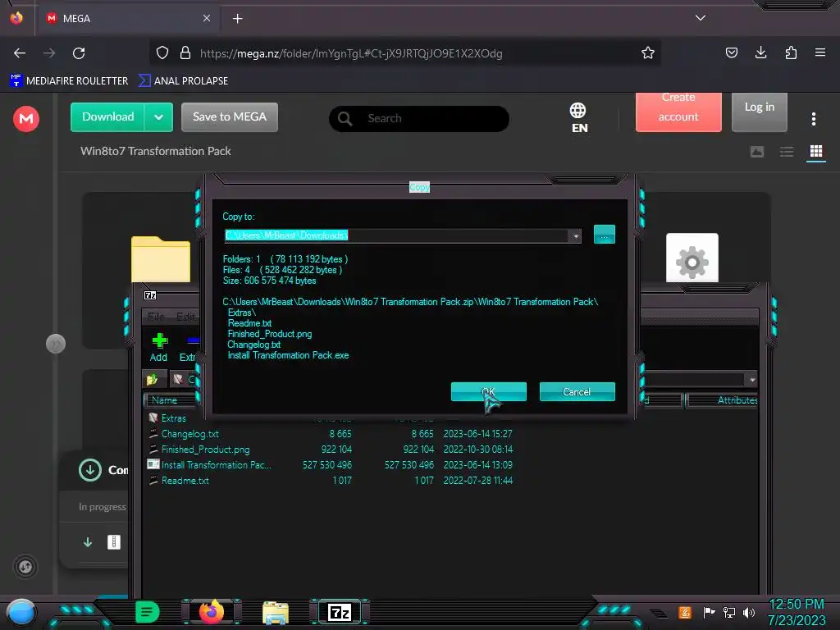Viewport: 840px width, 630px height.
Task: Click Add in 7-Zip toolbar
Action: point(158,347)
